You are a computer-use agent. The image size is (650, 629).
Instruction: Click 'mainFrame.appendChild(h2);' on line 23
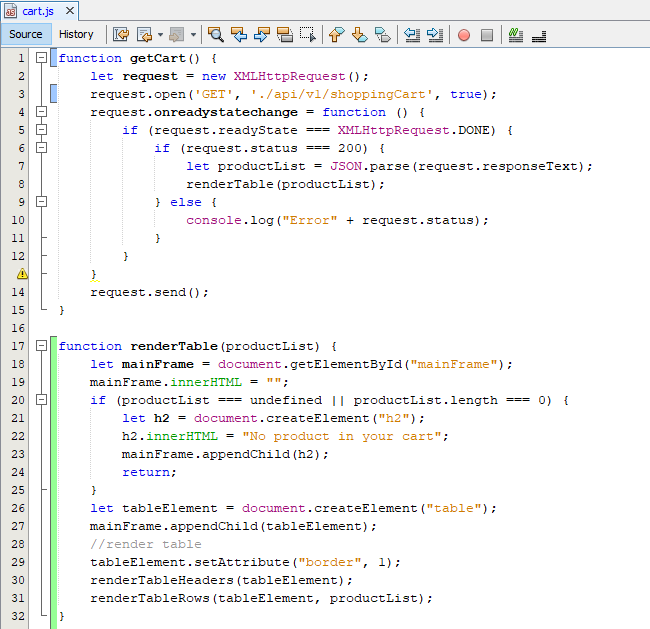click(x=225, y=454)
